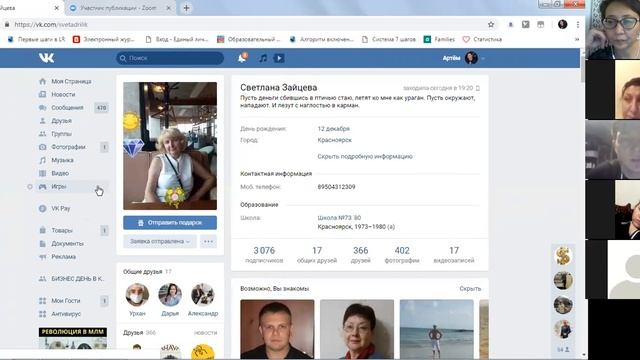Click the Мои Гости apps icon
Viewport: 640px width, 360px height.
42,301
